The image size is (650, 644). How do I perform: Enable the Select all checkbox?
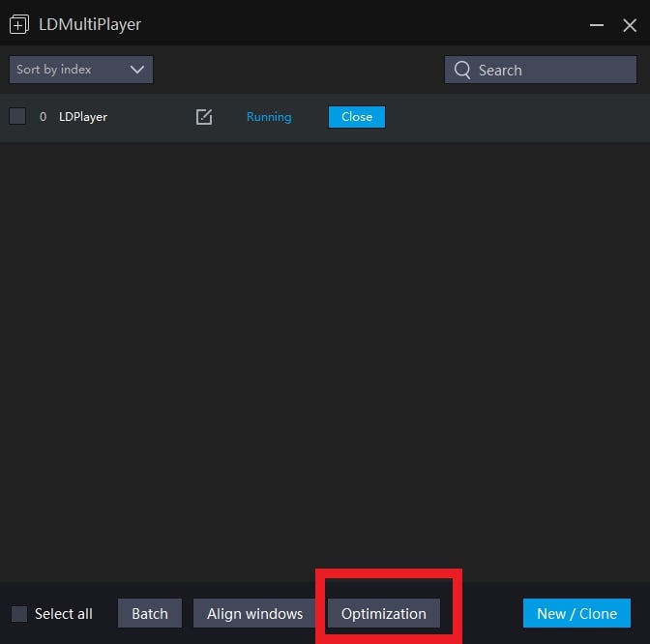pyautogui.click(x=19, y=614)
